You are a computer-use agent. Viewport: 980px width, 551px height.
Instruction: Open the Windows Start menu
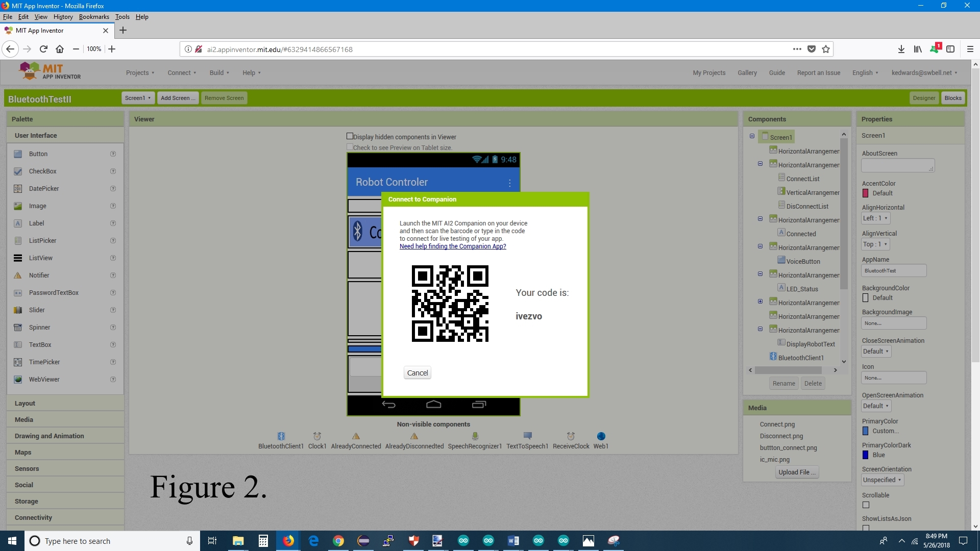[x=12, y=541]
